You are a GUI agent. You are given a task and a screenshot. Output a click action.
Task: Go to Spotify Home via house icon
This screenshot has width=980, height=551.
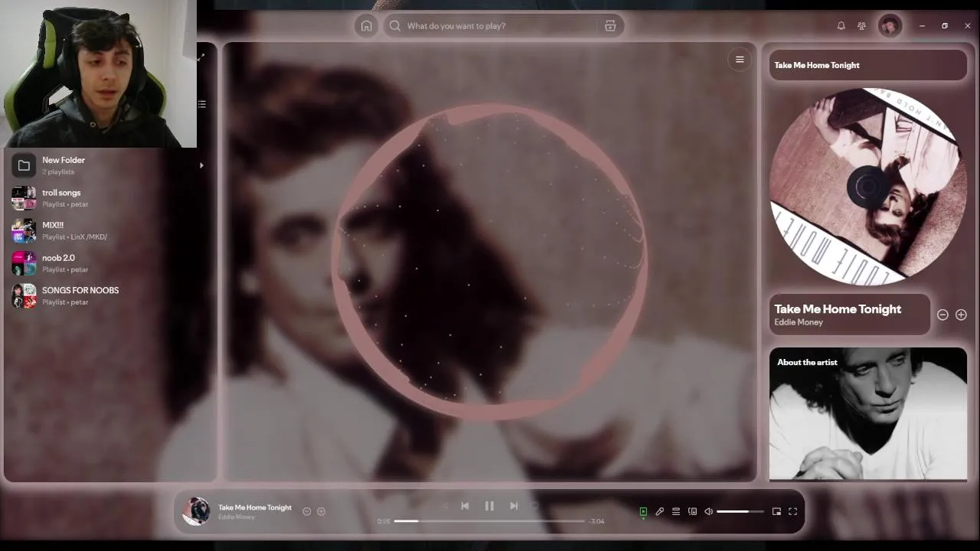tap(367, 26)
